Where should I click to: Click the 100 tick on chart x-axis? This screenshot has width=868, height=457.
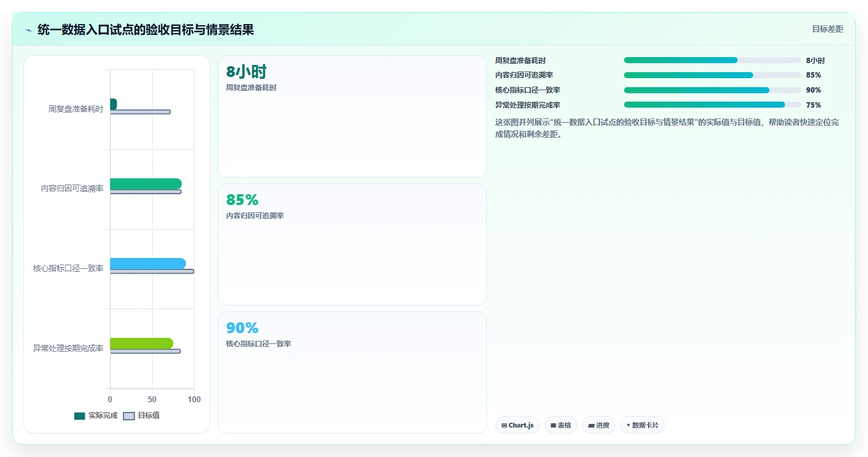pyautogui.click(x=194, y=399)
